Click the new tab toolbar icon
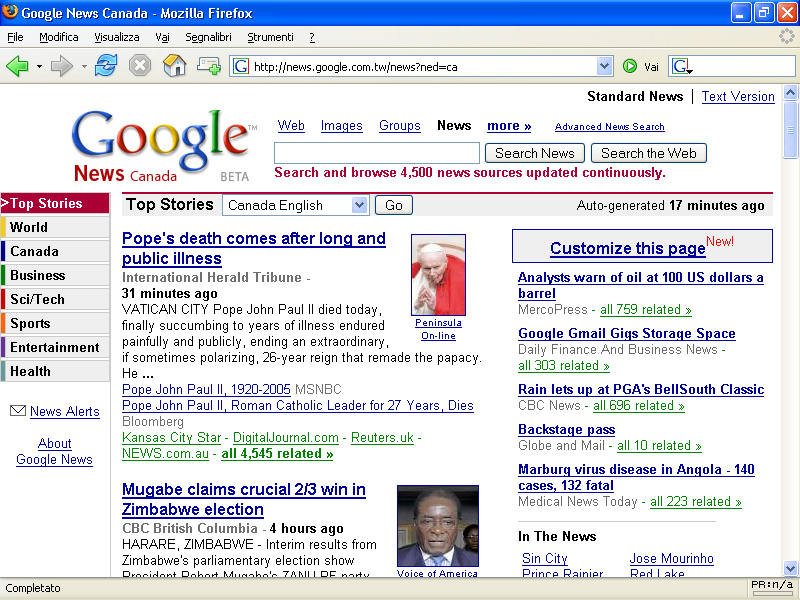800x600 pixels. click(x=209, y=66)
